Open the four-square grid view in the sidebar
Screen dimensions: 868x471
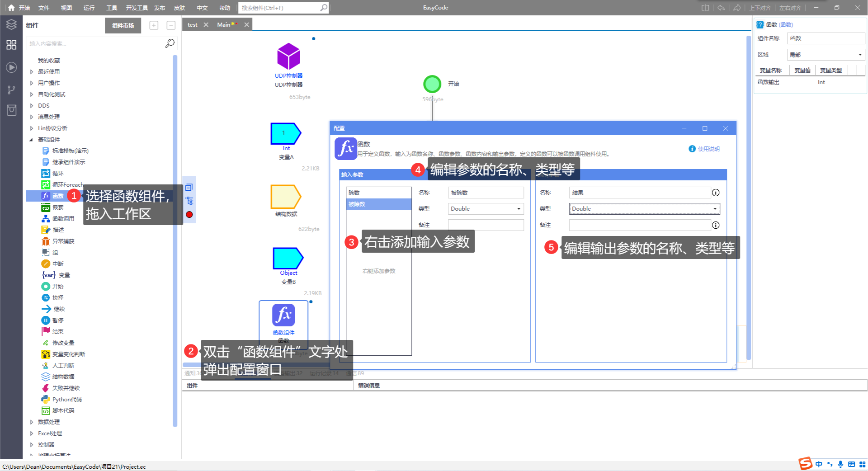coord(11,45)
